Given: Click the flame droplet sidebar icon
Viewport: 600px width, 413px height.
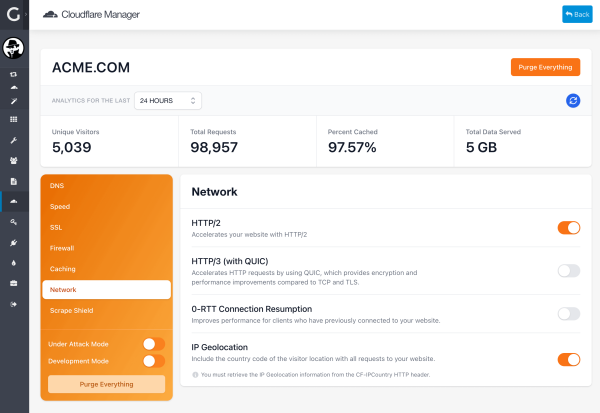Looking at the screenshot, I should click(14, 263).
